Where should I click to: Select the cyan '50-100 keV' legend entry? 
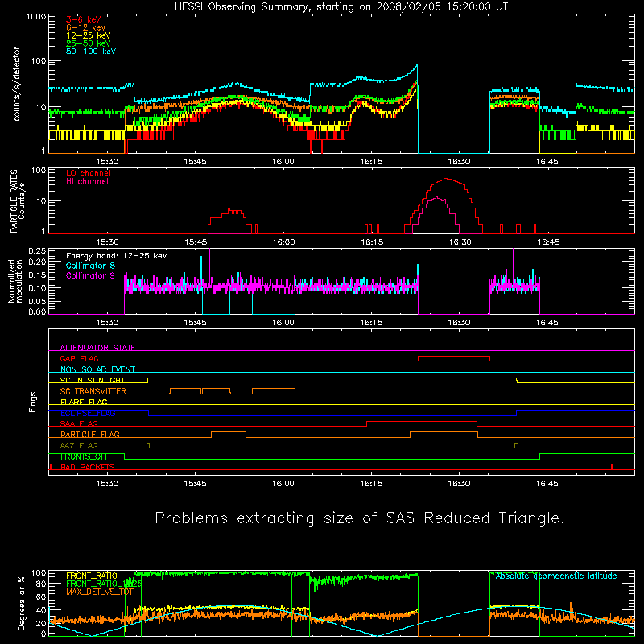click(91, 52)
